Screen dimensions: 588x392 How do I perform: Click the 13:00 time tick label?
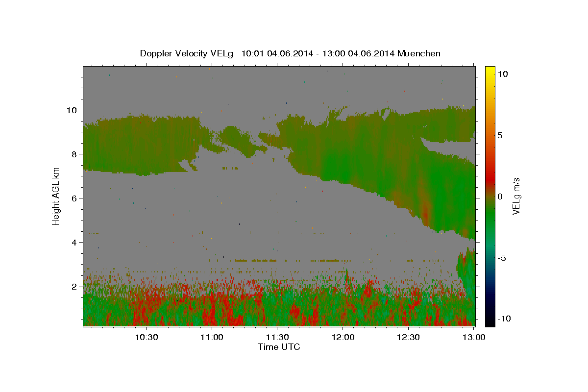473,337
